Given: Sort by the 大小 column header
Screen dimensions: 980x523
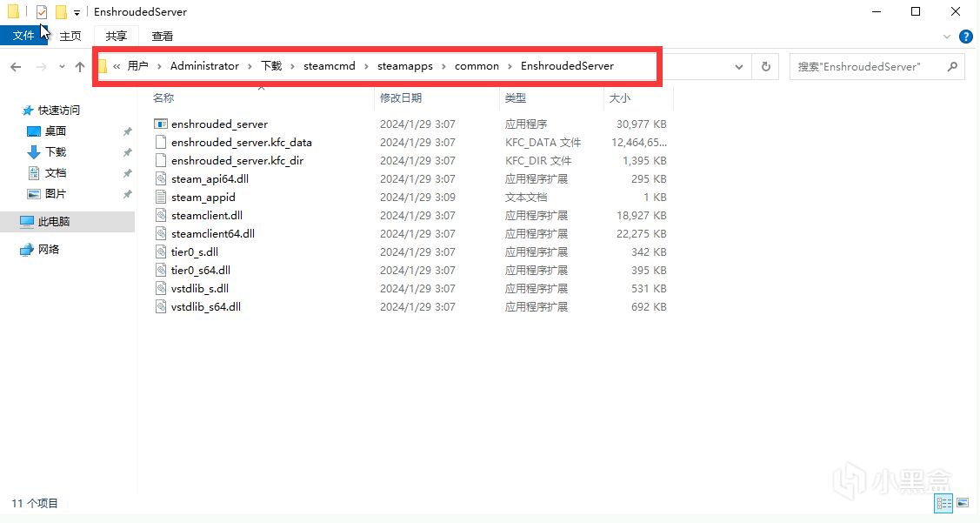Looking at the screenshot, I should click(620, 97).
